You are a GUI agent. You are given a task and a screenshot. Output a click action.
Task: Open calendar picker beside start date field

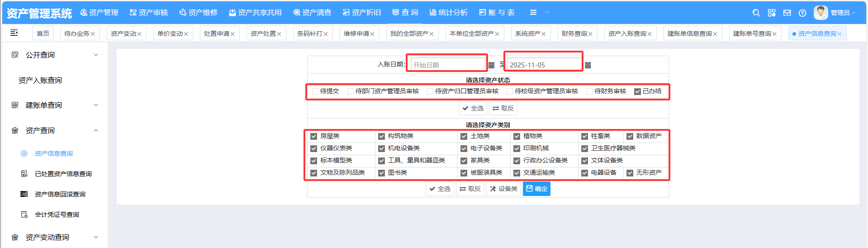point(492,65)
